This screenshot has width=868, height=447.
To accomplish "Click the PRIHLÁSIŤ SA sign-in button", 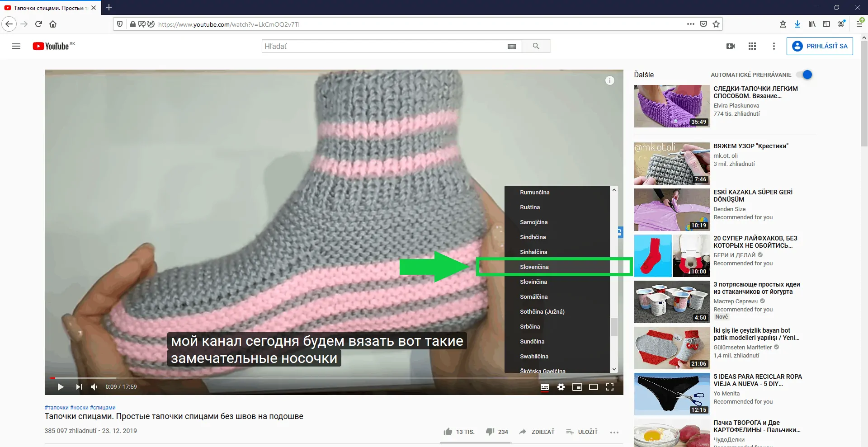I will click(x=820, y=46).
